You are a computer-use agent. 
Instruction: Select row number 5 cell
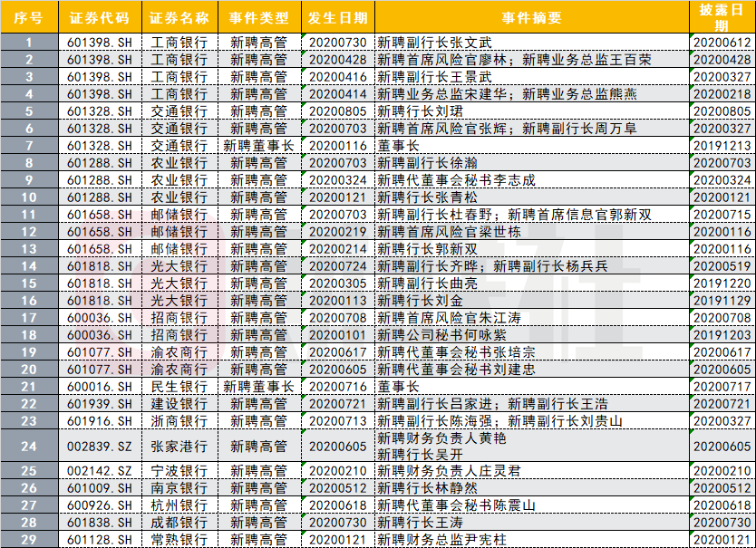29,111
